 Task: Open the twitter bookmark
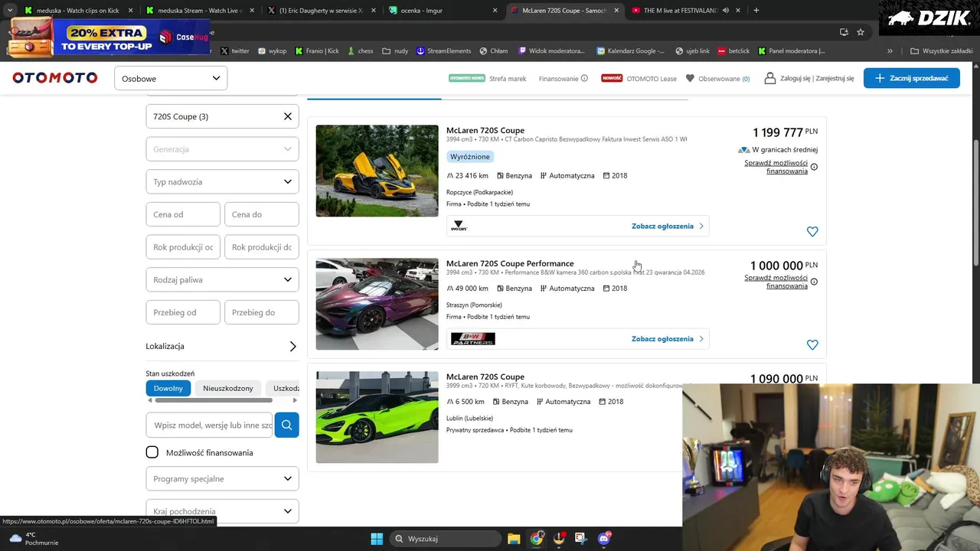[x=235, y=51]
